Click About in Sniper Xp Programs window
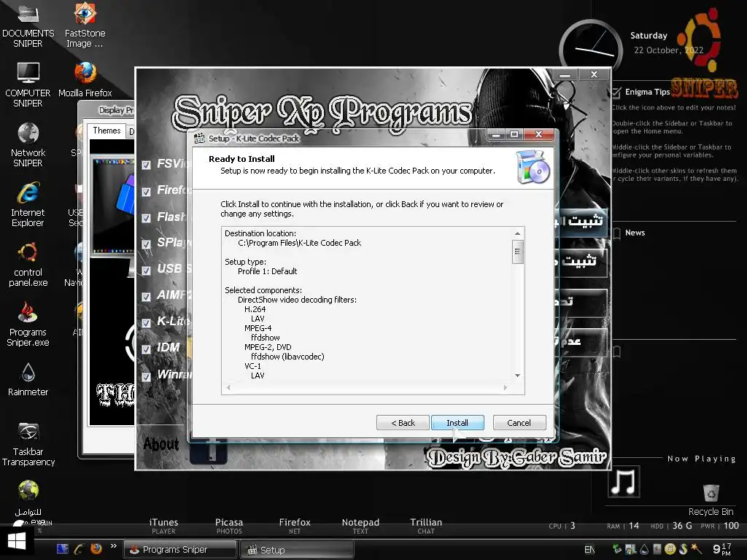This screenshot has width=747, height=560. [x=161, y=444]
